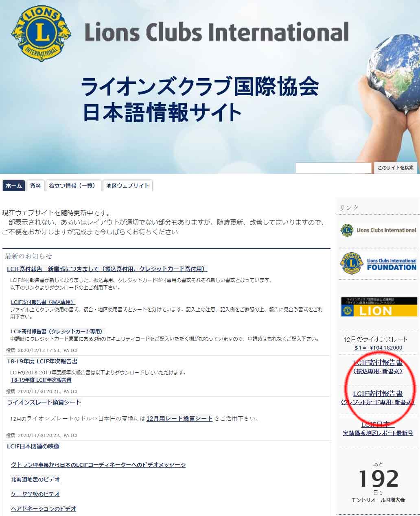Click the このサイトを検索 search button

[396, 167]
